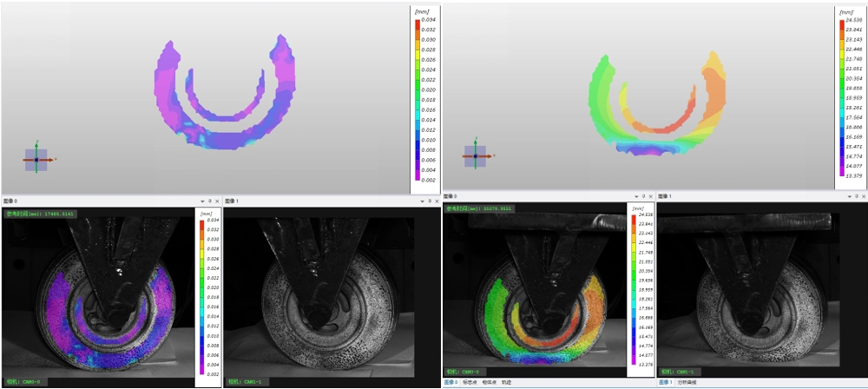The width and height of the screenshot is (868, 389).
Task: Pin the left 图像 1 panel
Action: [x=428, y=201]
